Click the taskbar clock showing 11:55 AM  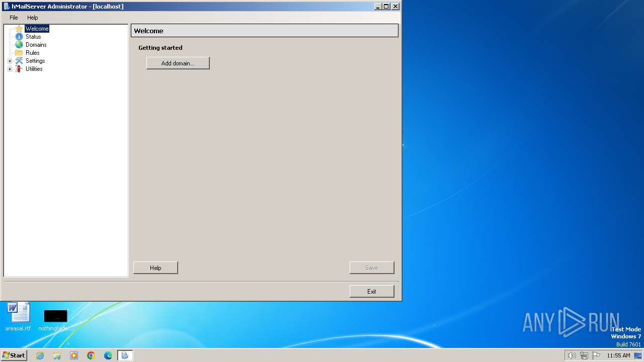click(618, 355)
